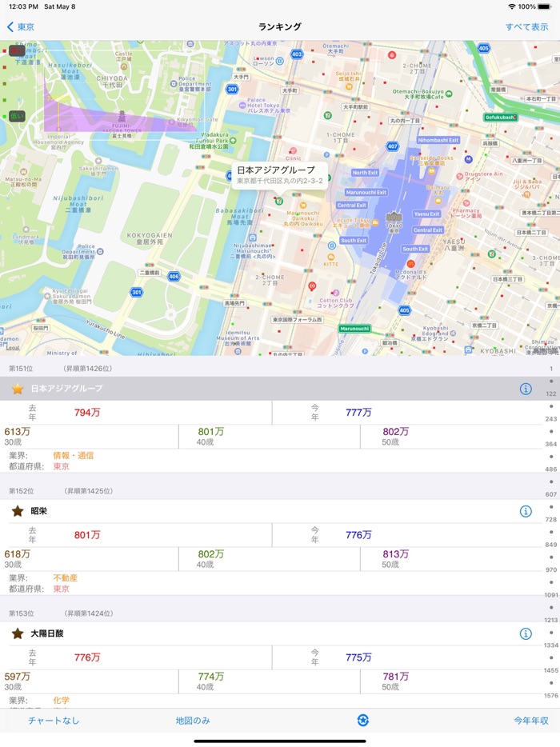The width and height of the screenshot is (560, 747).
Task: Open Legal link on map
Action: tap(12, 348)
